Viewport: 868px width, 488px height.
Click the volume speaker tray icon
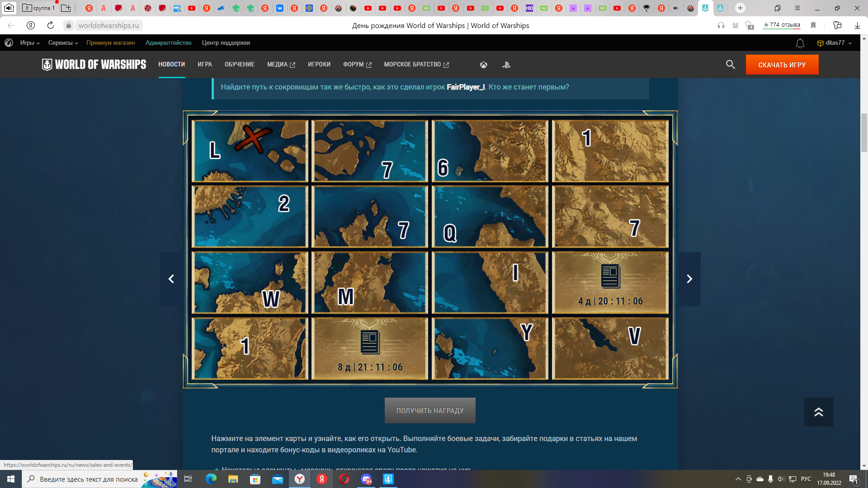(x=781, y=479)
